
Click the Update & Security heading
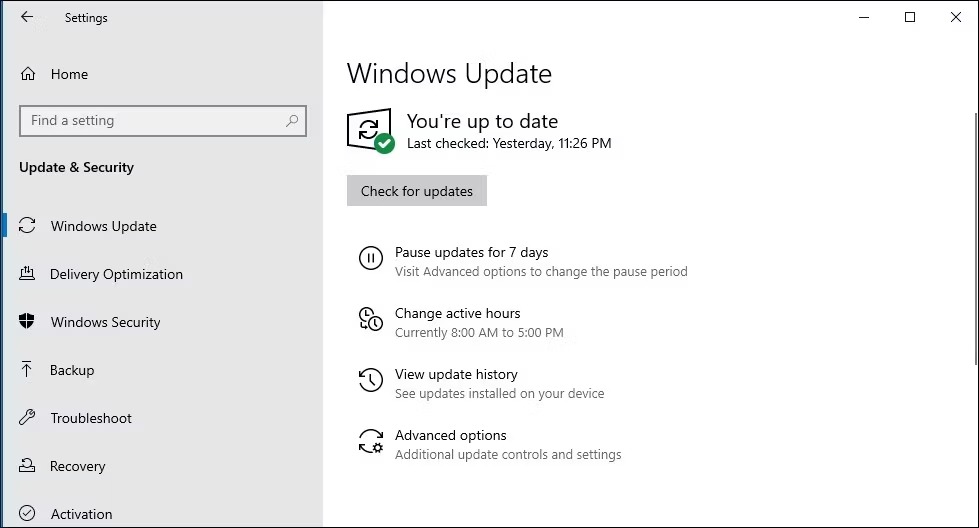76,167
